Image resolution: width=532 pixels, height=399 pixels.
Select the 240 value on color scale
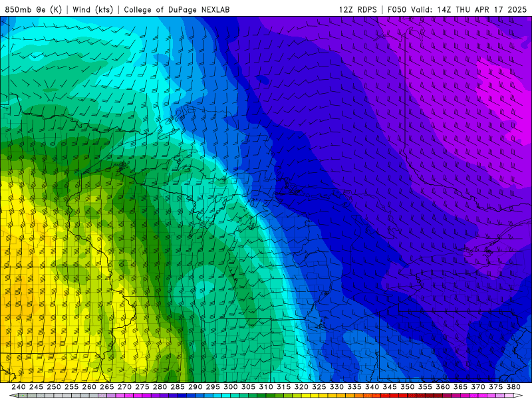click(19, 387)
